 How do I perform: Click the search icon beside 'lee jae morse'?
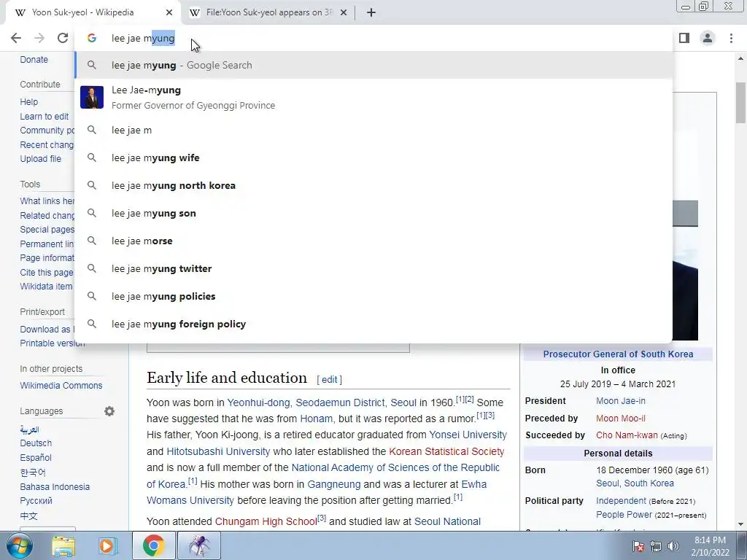coord(92,241)
